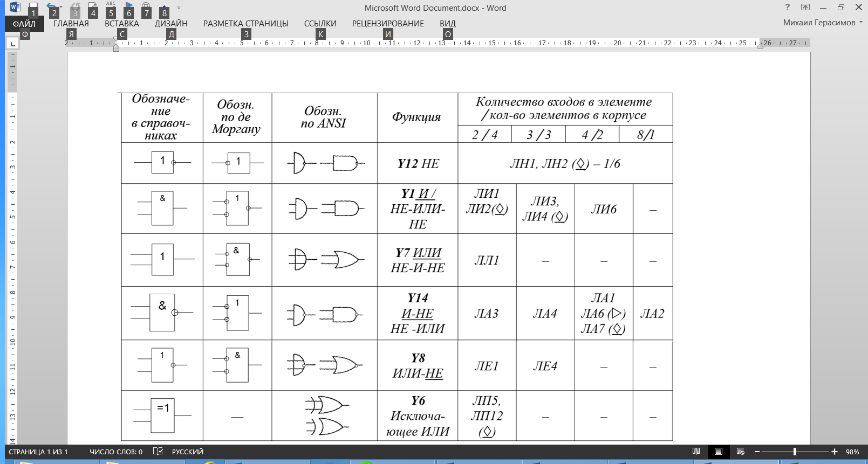Switch to the ВИД tab
Viewport: 868px width, 464px height.
click(x=447, y=24)
